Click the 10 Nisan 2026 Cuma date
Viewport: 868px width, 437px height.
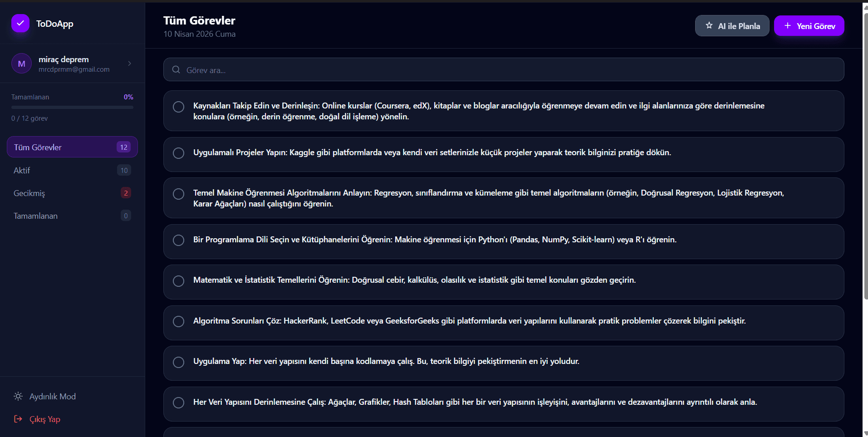[x=199, y=34]
